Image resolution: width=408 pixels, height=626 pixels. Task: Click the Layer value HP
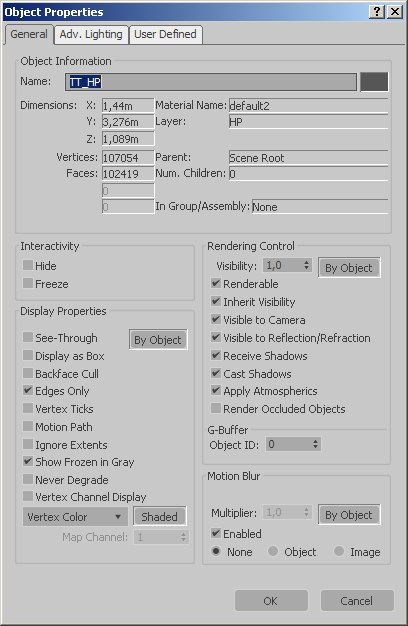click(309, 122)
